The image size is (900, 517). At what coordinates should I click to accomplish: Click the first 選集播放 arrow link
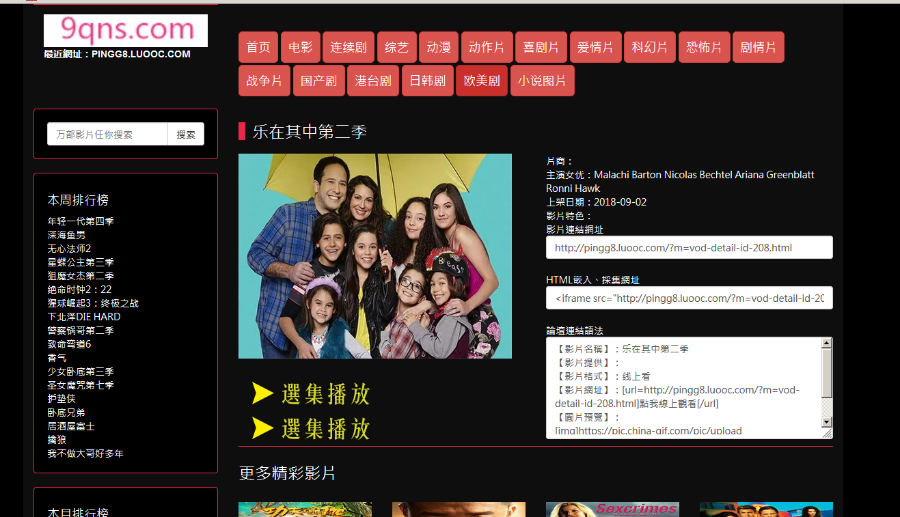(311, 394)
